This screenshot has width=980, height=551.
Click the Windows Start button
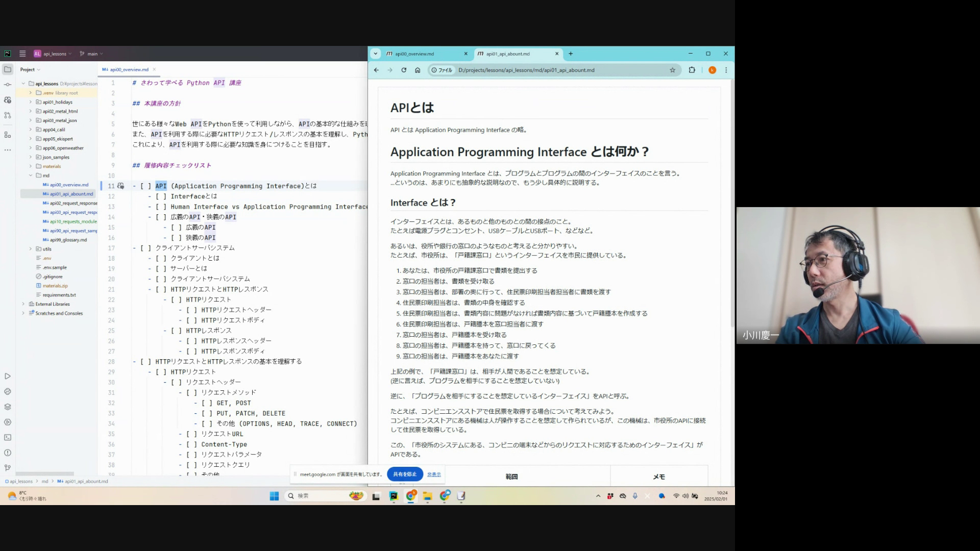pyautogui.click(x=274, y=496)
